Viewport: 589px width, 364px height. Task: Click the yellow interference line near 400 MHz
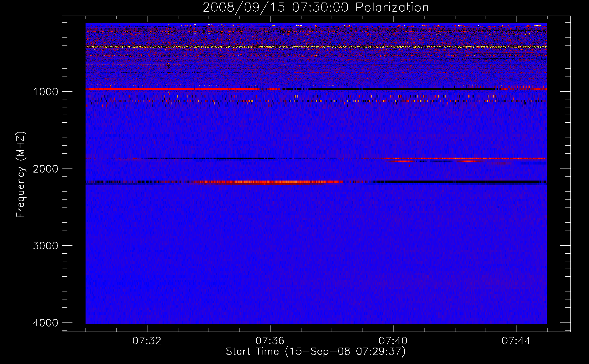pyautogui.click(x=316, y=47)
